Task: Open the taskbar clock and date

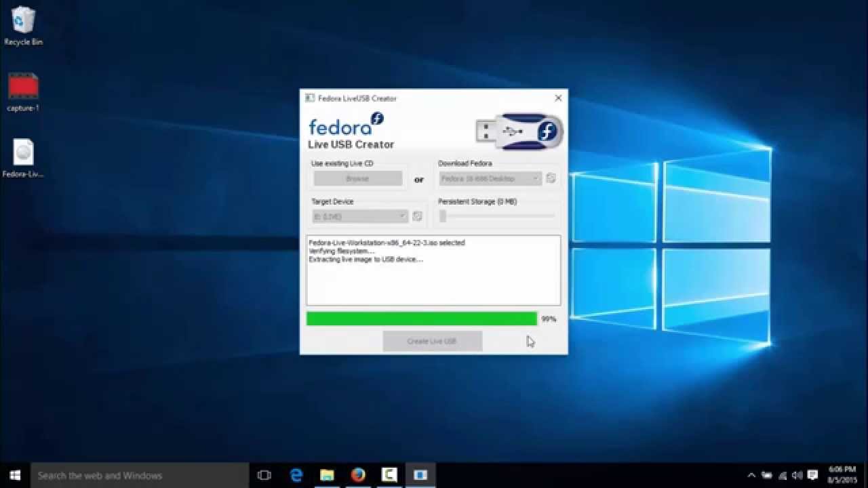Action: point(842,475)
